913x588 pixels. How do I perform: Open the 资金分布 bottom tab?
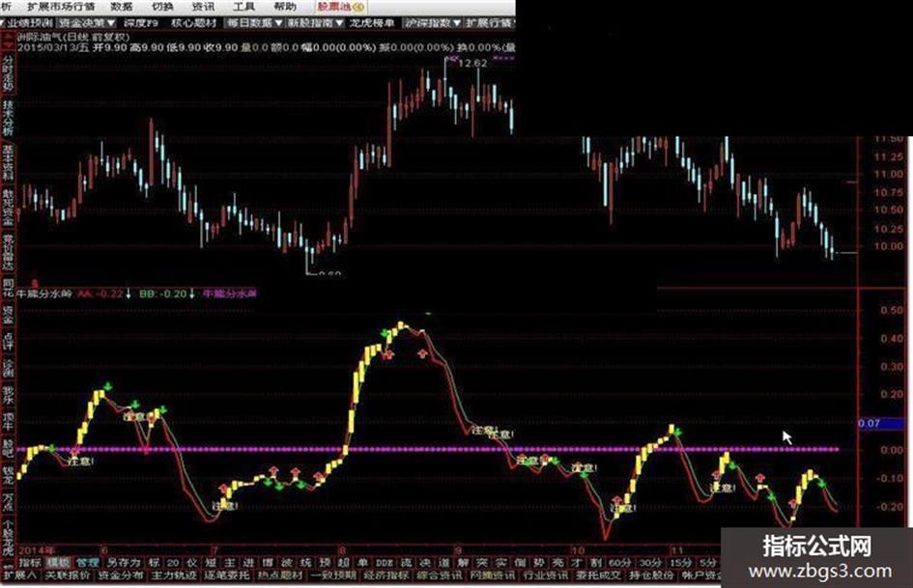[x=121, y=575]
